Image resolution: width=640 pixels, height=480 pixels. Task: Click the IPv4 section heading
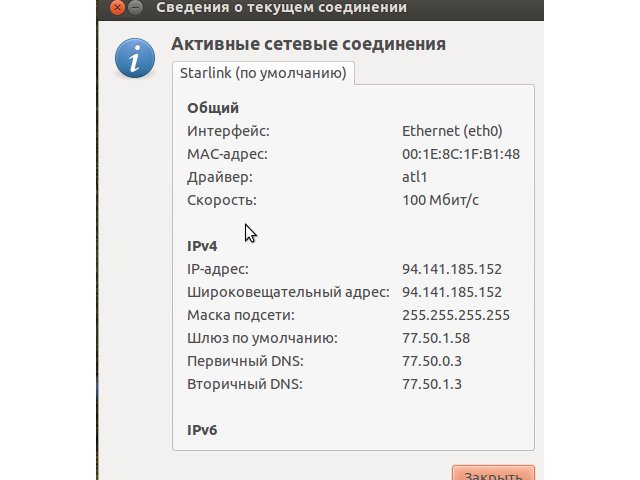coord(202,246)
